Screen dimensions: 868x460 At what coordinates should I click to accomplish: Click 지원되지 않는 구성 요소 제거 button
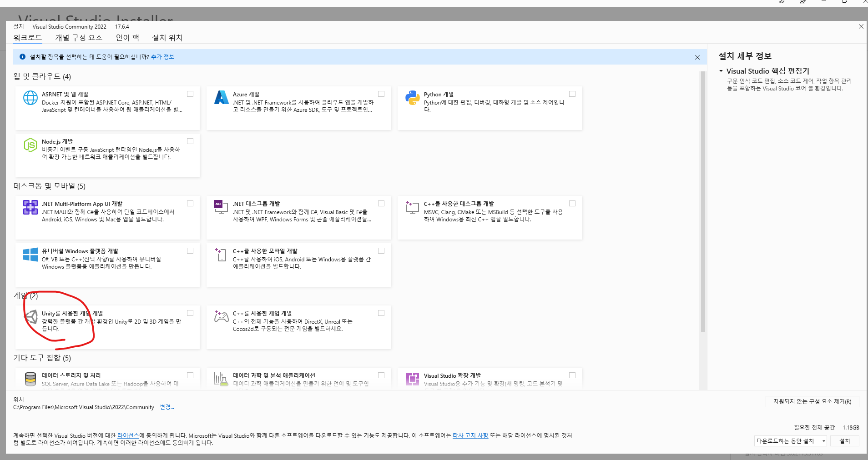pyautogui.click(x=812, y=401)
